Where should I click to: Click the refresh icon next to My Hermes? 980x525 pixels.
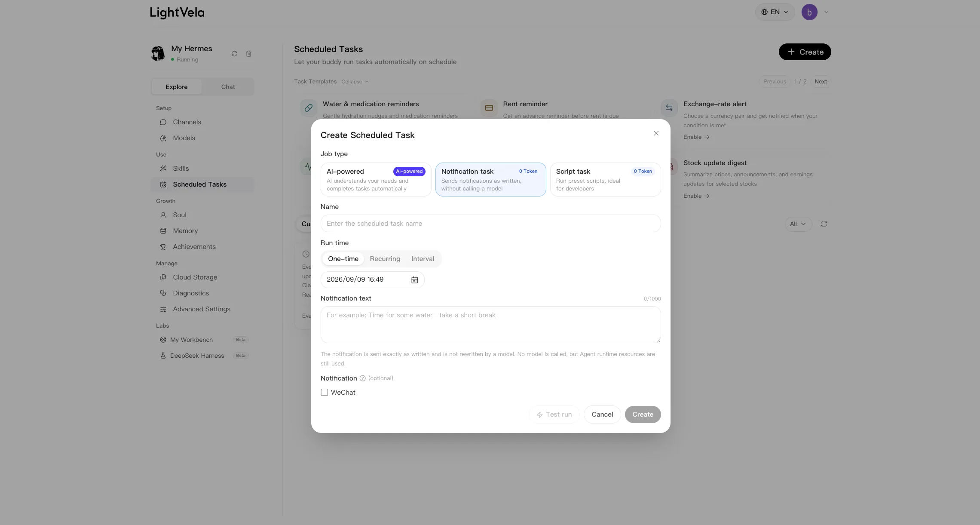234,54
